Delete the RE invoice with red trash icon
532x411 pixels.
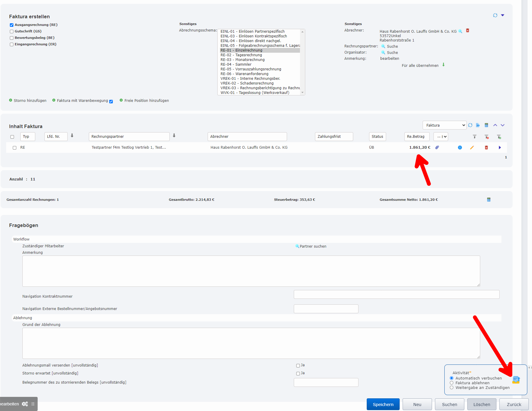tap(486, 148)
